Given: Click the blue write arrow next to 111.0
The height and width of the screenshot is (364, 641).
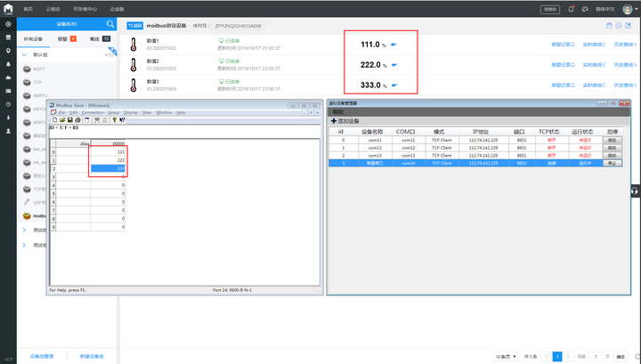Looking at the screenshot, I should click(394, 44).
